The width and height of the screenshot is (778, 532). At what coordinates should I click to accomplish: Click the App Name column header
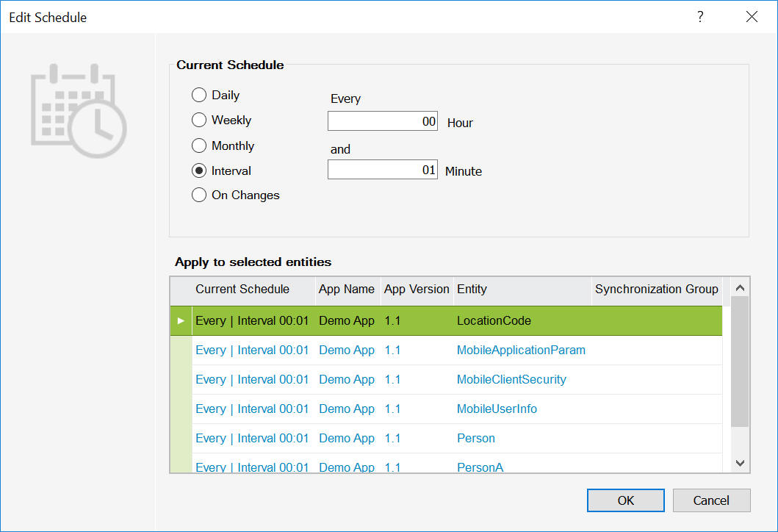click(346, 290)
